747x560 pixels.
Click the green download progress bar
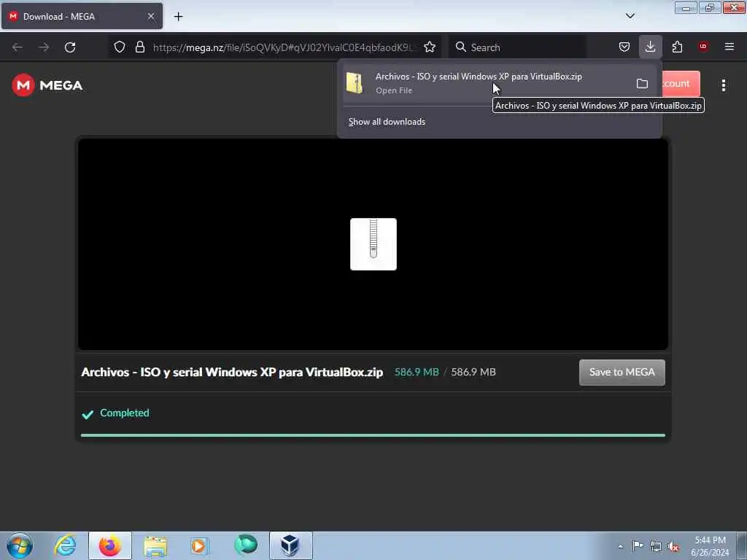point(373,435)
